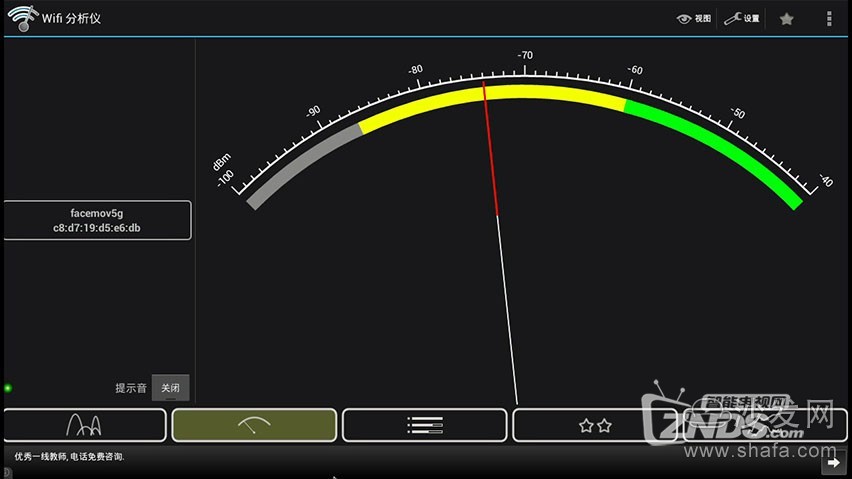Click the -50 dBm scale label

(x=737, y=112)
